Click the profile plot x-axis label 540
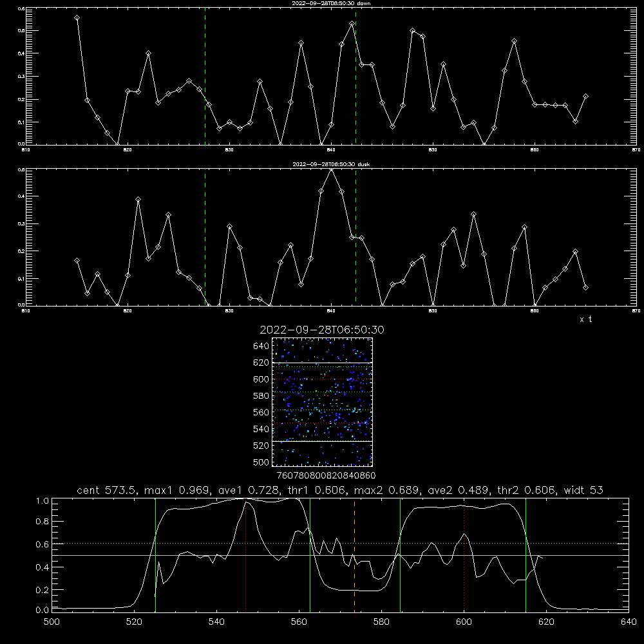 [x=216, y=622]
